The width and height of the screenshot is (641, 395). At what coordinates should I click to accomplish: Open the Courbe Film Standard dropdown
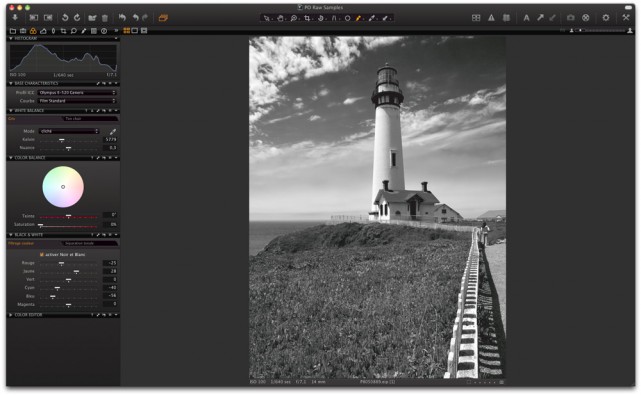coord(77,101)
